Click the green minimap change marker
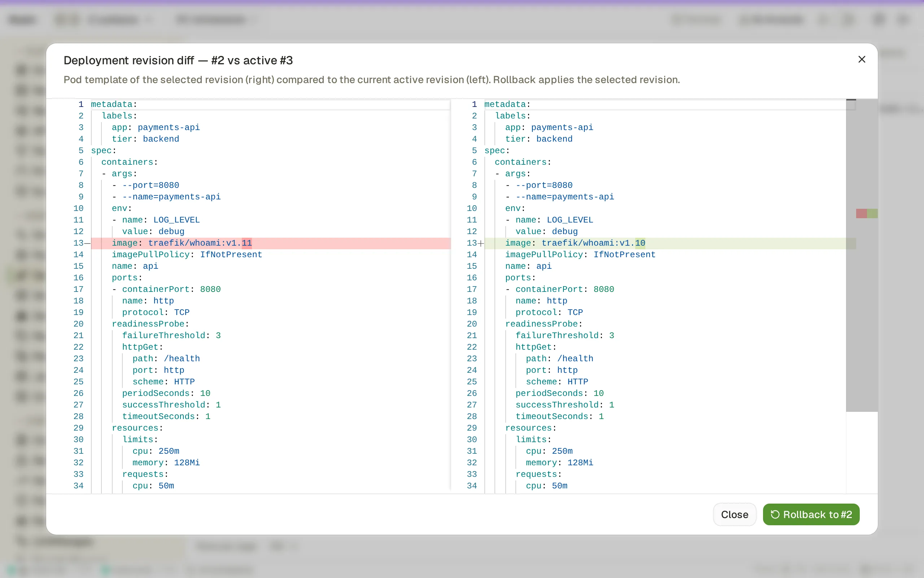Viewport: 924px width, 578px height. pyautogui.click(x=872, y=213)
